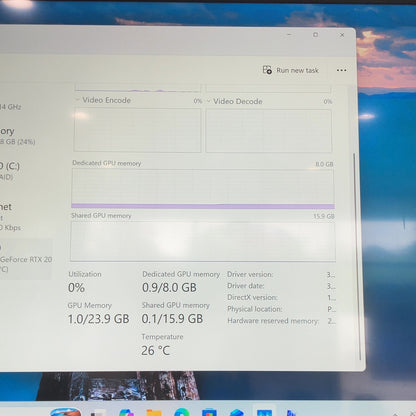This screenshot has height=416, width=416.
Task: Click the Hardware reserved memory label
Action: (273, 321)
